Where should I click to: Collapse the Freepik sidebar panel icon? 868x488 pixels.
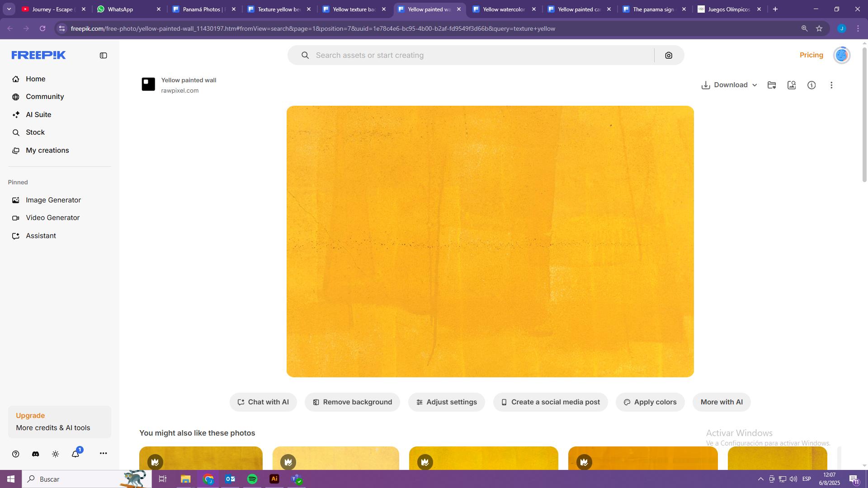point(103,56)
